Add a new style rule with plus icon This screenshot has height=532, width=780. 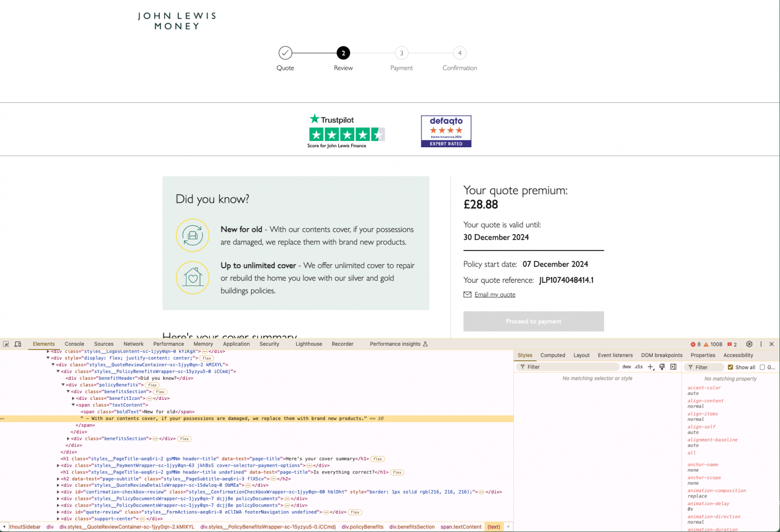click(x=651, y=367)
